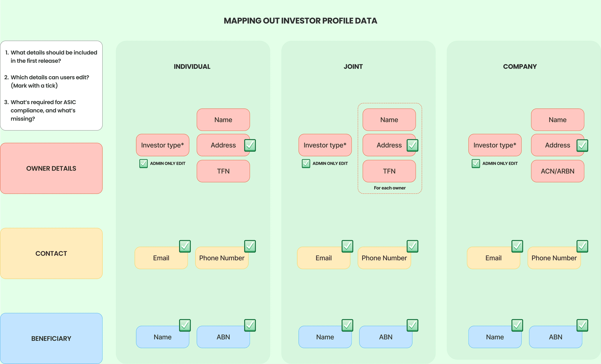Image resolution: width=601 pixels, height=364 pixels.
Task: Click the tick icon on Company Address
Action: click(582, 146)
